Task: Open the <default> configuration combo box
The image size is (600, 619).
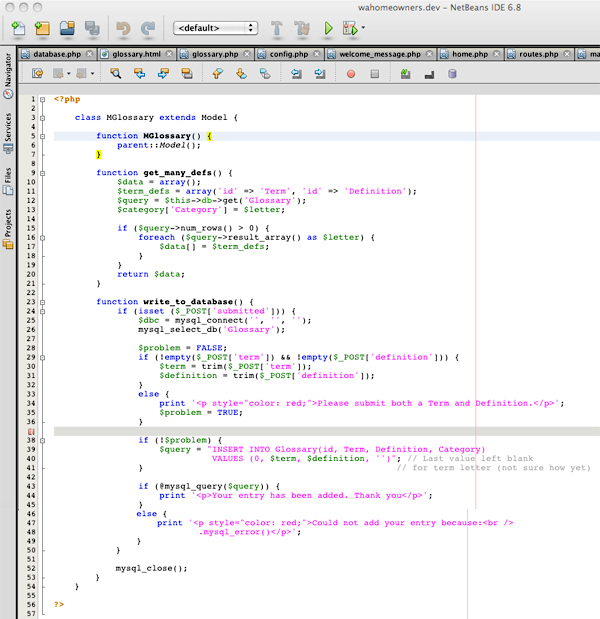Action: pyautogui.click(x=216, y=28)
